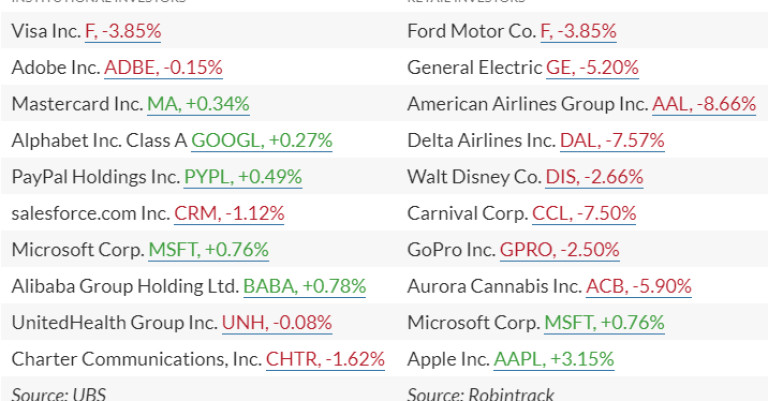Viewport: 768px width, 401px height.
Task: Click MSFT link in the right column
Action: (x=604, y=323)
